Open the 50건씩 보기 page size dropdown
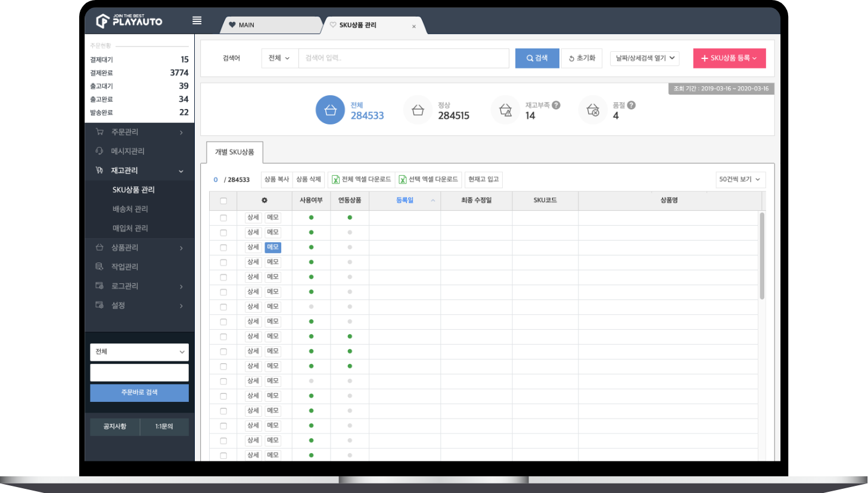The height and width of the screenshot is (493, 868). tap(740, 180)
